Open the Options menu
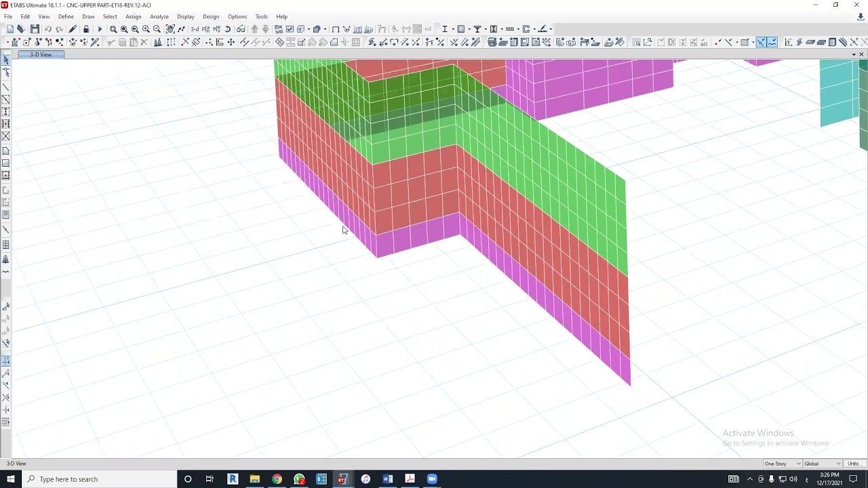868x488 pixels. 237,16
